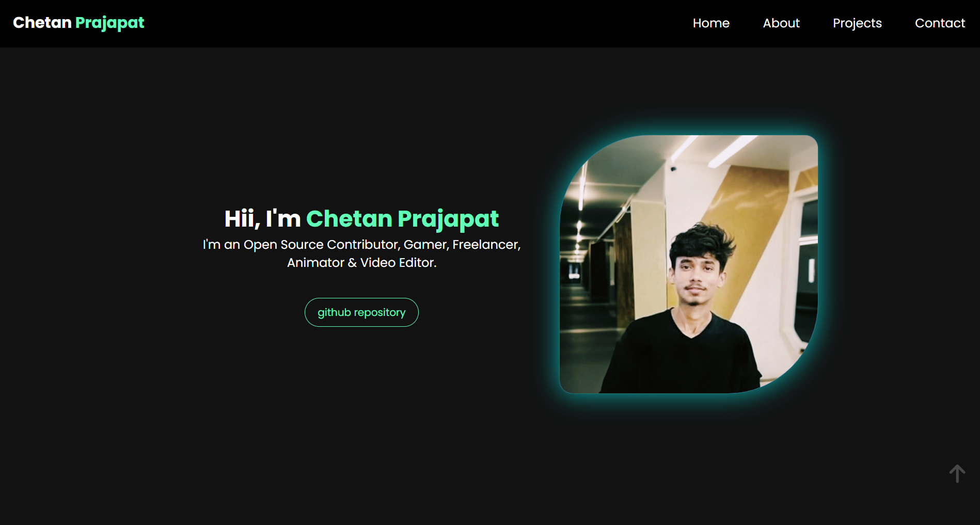Click the profile photo of Chetan
Image resolution: width=980 pixels, height=525 pixels.
pos(689,264)
